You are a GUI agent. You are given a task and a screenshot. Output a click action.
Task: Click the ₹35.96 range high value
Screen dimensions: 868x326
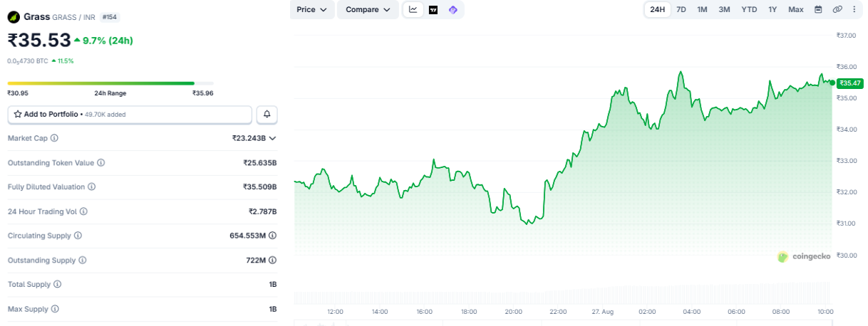203,93
